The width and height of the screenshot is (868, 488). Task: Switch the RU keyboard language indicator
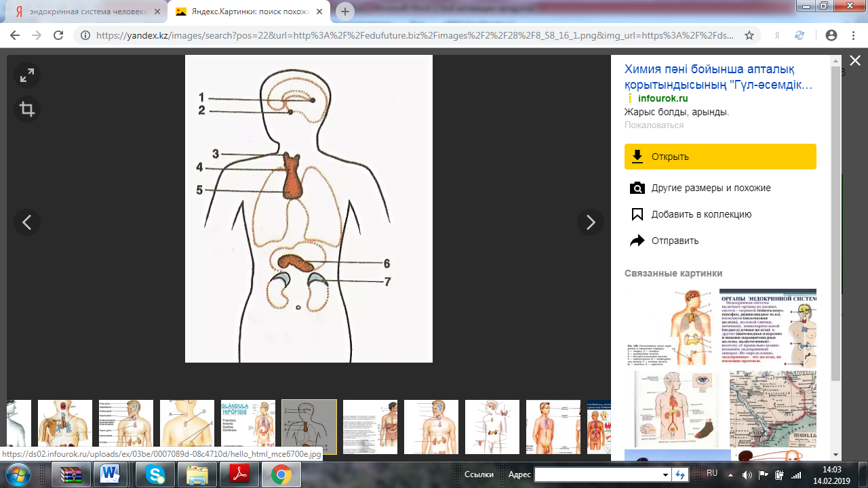click(712, 473)
